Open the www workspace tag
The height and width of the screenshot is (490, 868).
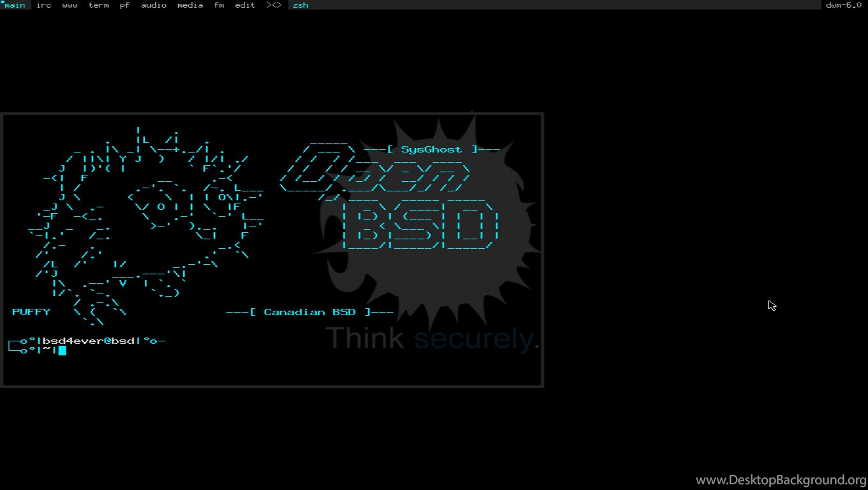coord(70,5)
